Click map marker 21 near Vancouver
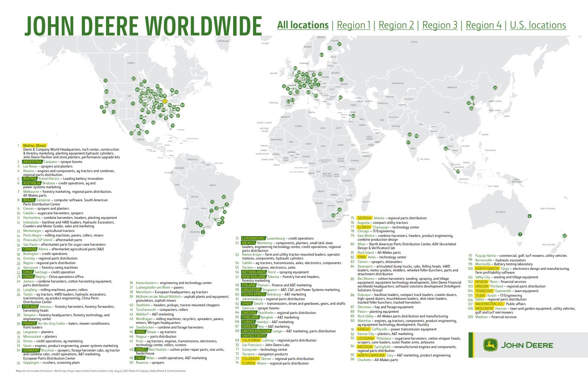The width and height of the screenshot is (588, 381). (105, 80)
